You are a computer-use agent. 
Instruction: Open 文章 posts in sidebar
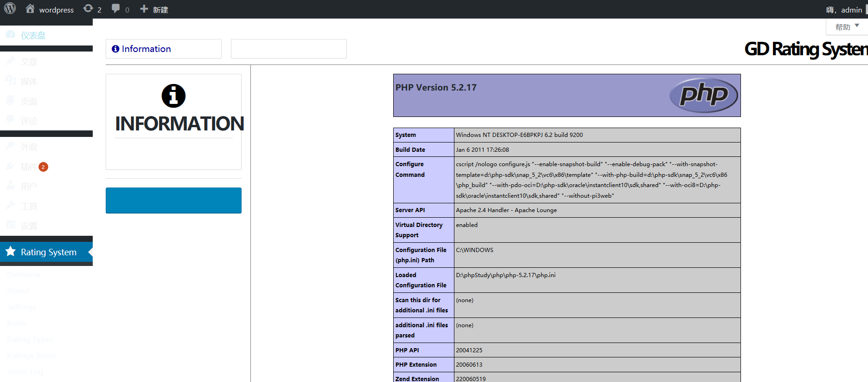pos(46,62)
